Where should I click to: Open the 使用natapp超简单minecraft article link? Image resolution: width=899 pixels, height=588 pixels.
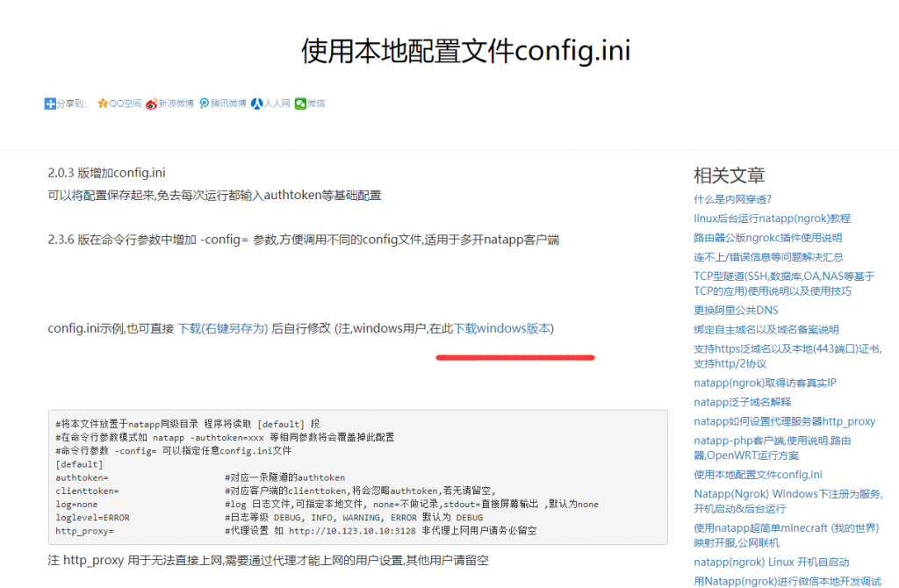coord(786,535)
